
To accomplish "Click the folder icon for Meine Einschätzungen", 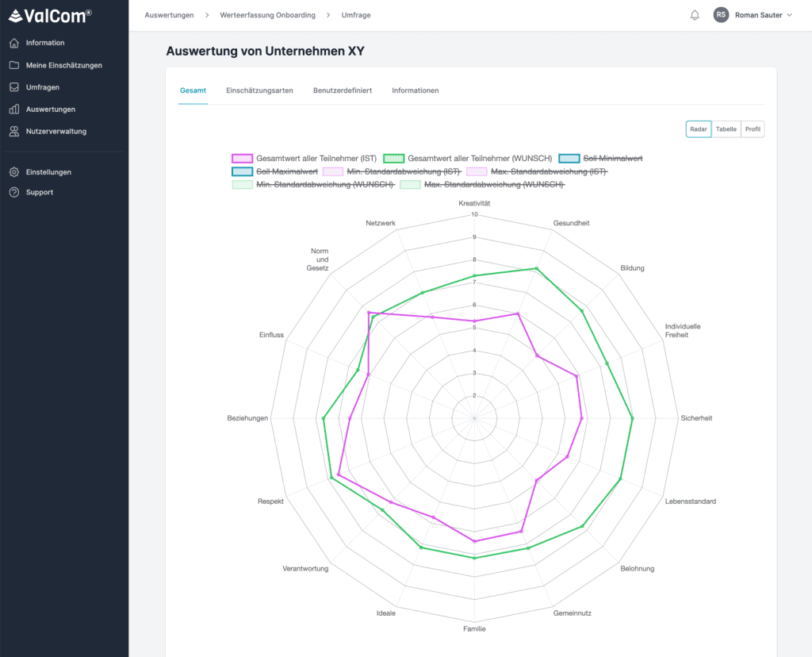I will pyautogui.click(x=14, y=65).
